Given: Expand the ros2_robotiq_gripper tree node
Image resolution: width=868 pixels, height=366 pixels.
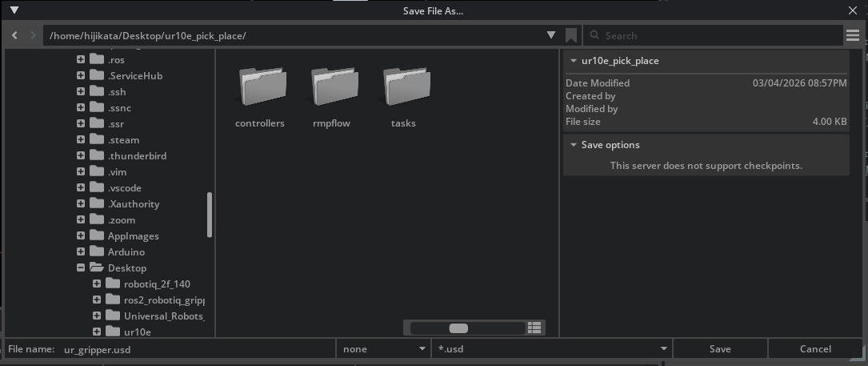Looking at the screenshot, I should coord(97,300).
